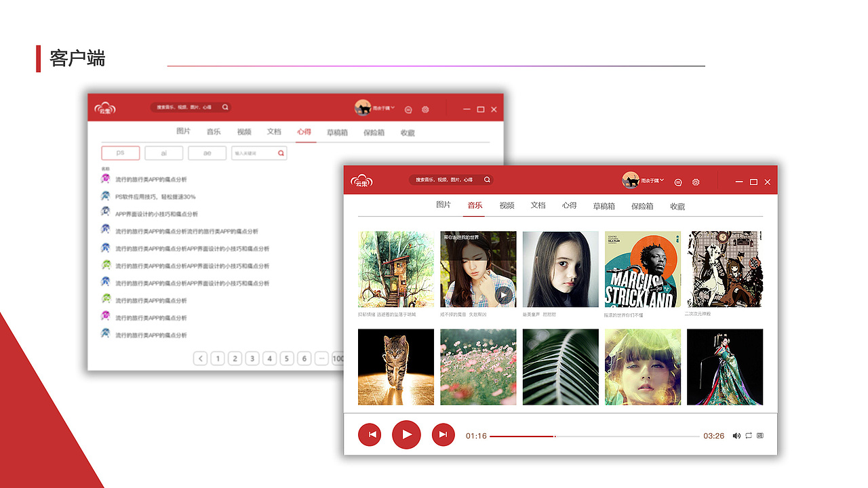Switch to 视频 tab in the music window
Image resolution: width=868 pixels, height=488 pixels.
(507, 205)
